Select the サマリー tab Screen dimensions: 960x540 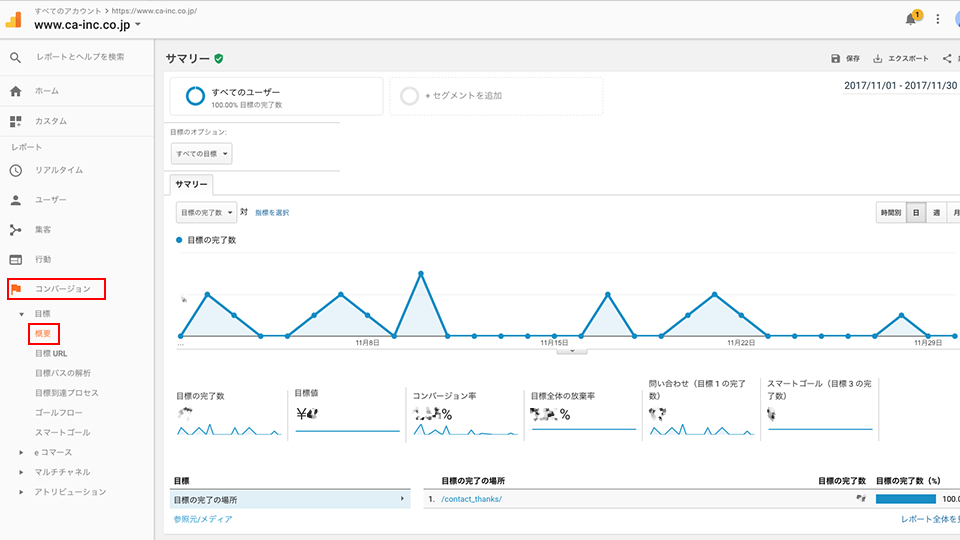click(191, 184)
